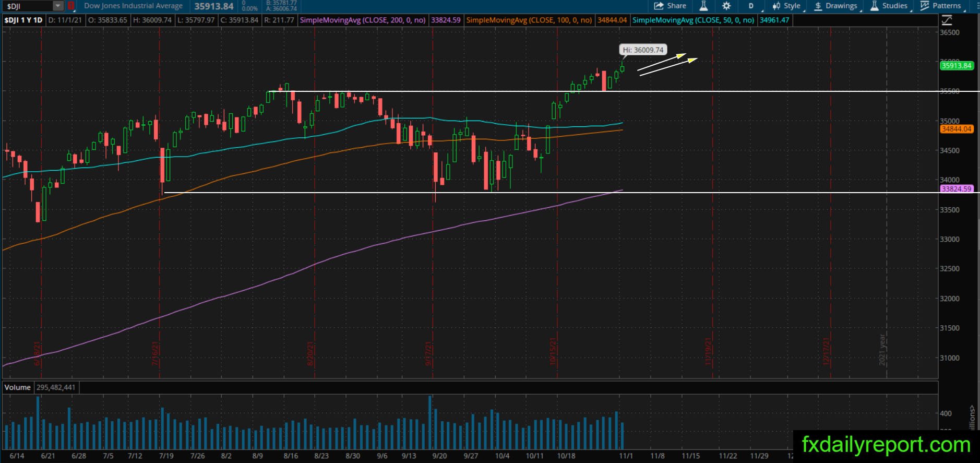This screenshot has width=980, height=463.
Task: Click the bid/ask quote B: 35781.77
Action: click(281, 3)
